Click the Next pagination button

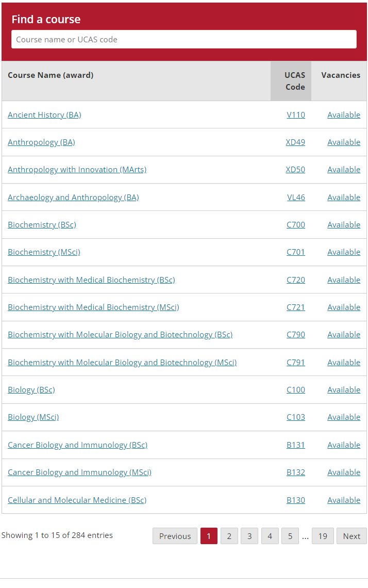tap(352, 536)
